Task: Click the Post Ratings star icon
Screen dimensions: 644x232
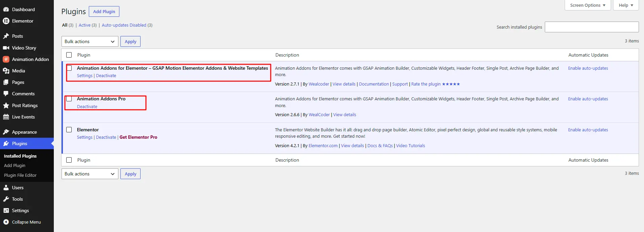Action: pos(6,105)
